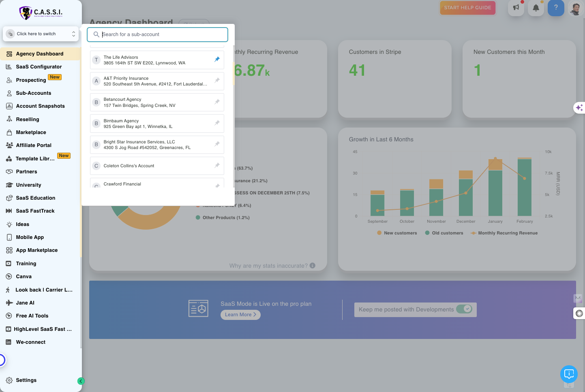
Task: Click START HELP GUIDE button
Action: pyautogui.click(x=467, y=8)
